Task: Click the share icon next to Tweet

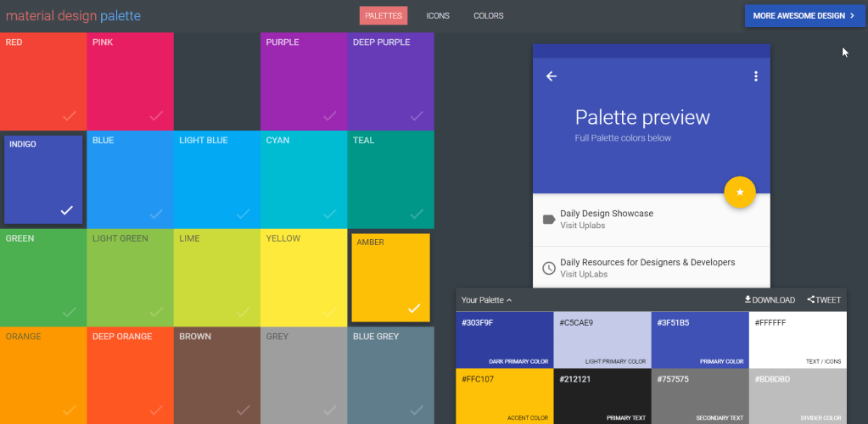Action: pyautogui.click(x=810, y=299)
